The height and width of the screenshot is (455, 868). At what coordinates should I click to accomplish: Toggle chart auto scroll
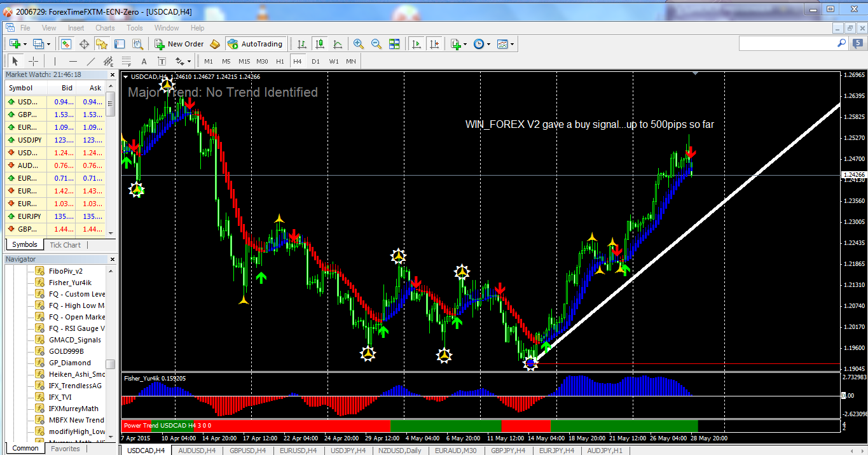pos(417,44)
